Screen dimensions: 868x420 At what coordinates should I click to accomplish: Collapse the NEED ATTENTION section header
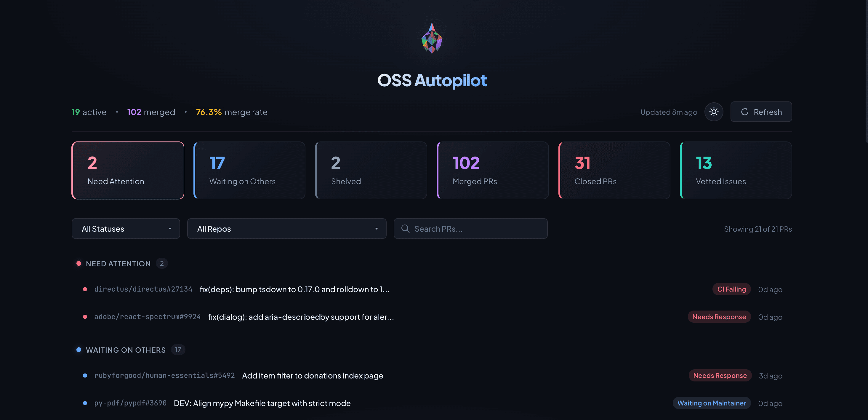pyautogui.click(x=118, y=264)
